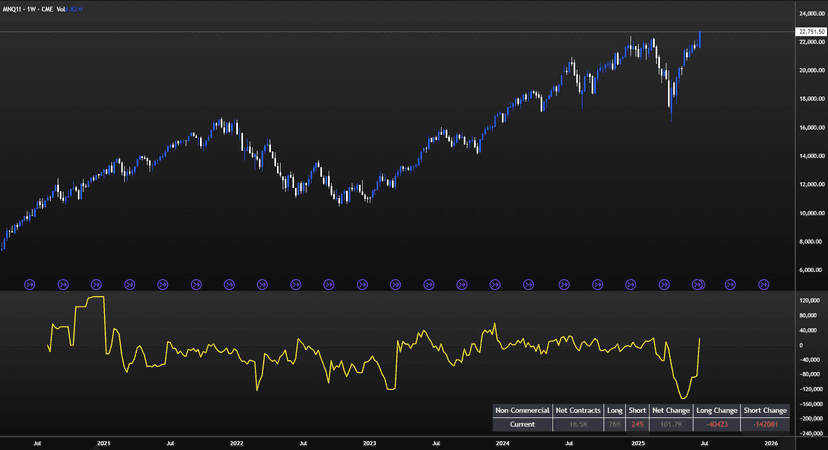The image size is (828, 450).
Task: Click the -120,000 indicator axis label
Action: tap(810, 389)
